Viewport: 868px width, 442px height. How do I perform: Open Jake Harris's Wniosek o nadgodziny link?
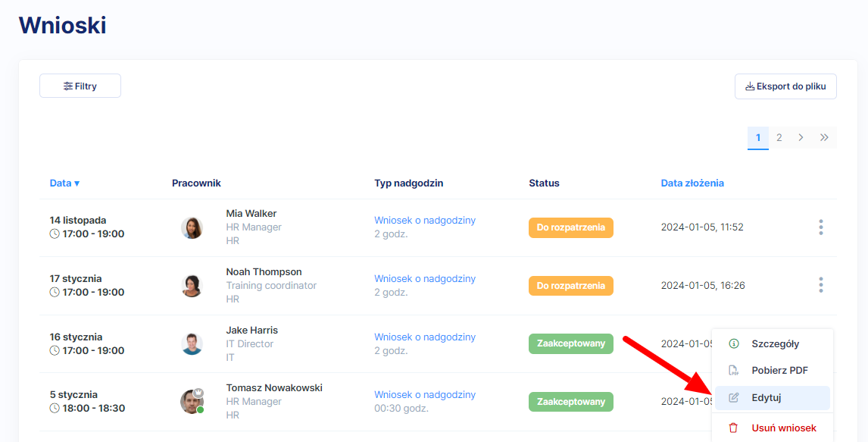(425, 337)
